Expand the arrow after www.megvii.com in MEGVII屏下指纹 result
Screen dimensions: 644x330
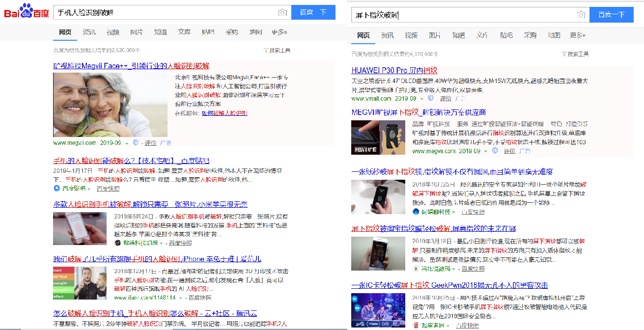tap(486, 151)
